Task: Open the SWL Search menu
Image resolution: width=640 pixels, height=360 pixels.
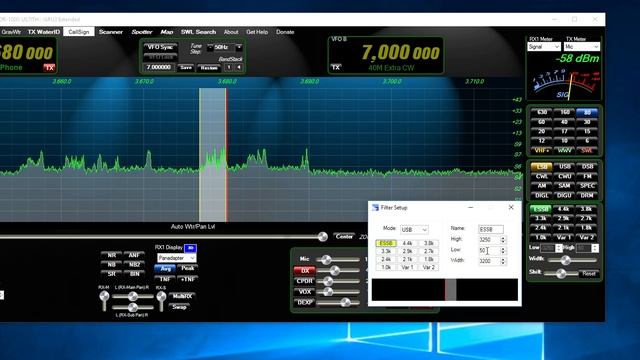Action: tap(198, 32)
